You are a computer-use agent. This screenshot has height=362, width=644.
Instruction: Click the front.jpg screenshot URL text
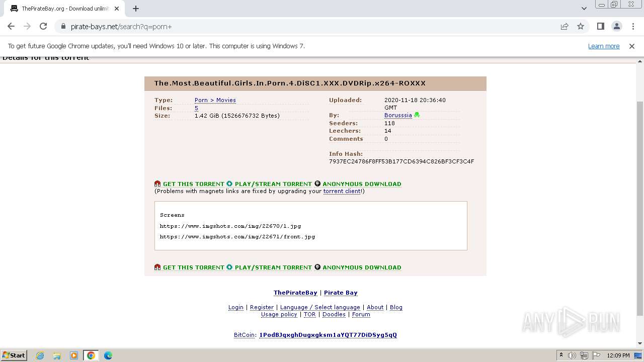click(237, 237)
